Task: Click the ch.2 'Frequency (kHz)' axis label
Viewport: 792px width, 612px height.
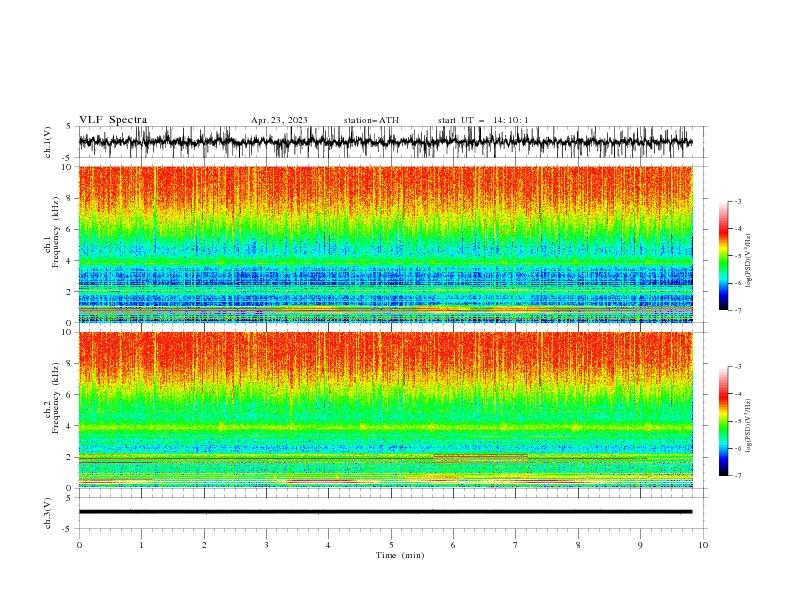Action: tap(56, 398)
